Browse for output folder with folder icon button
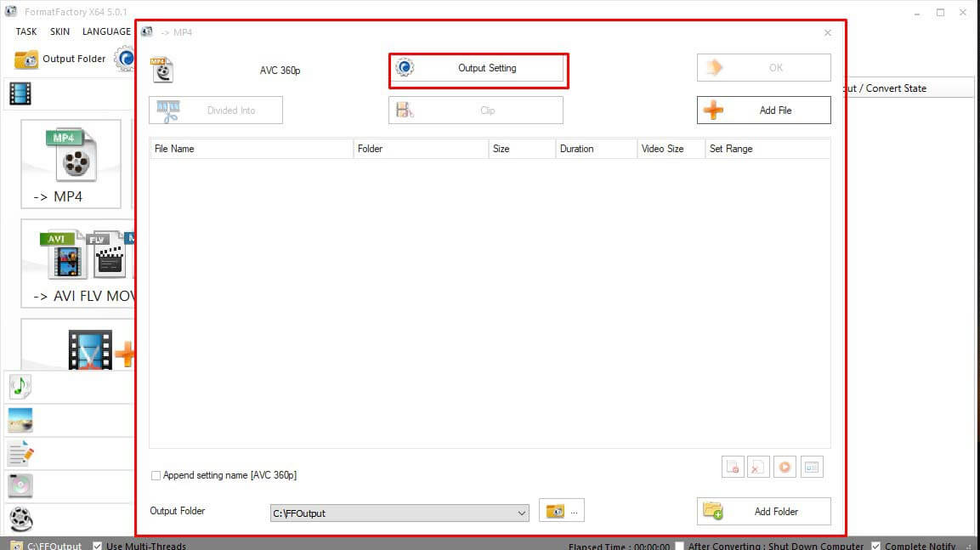This screenshot has height=550, width=980. point(561,511)
